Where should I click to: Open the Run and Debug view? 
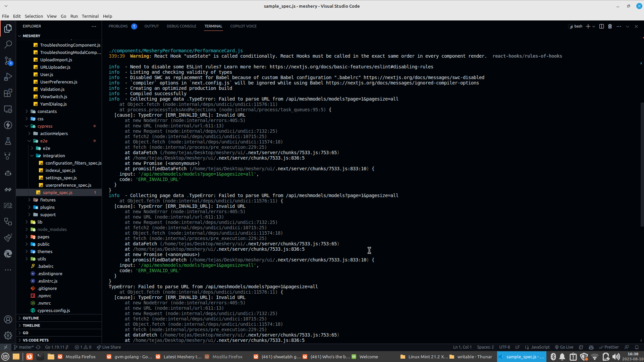coord(8,77)
